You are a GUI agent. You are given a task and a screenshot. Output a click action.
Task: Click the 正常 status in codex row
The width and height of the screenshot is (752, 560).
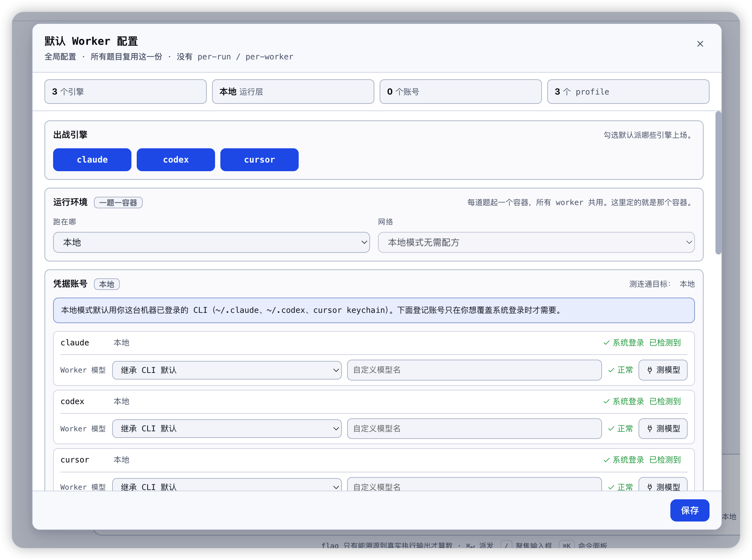[621, 429]
